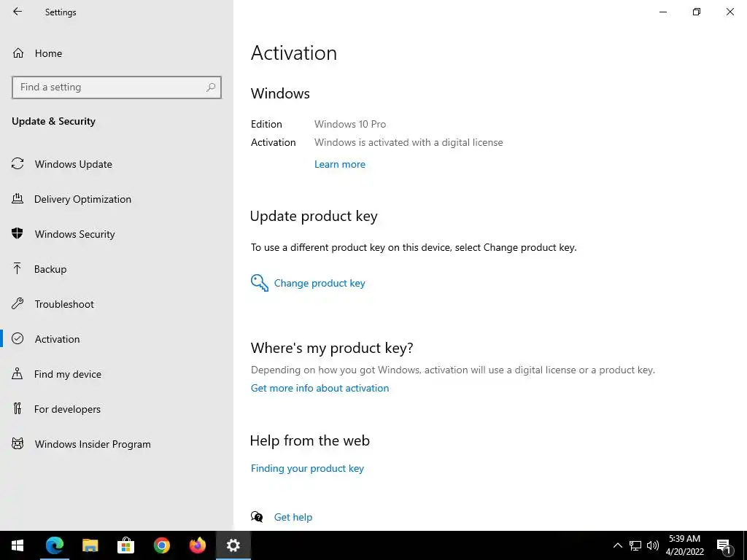
Task: Open Finding your product key link
Action: pyautogui.click(x=307, y=468)
